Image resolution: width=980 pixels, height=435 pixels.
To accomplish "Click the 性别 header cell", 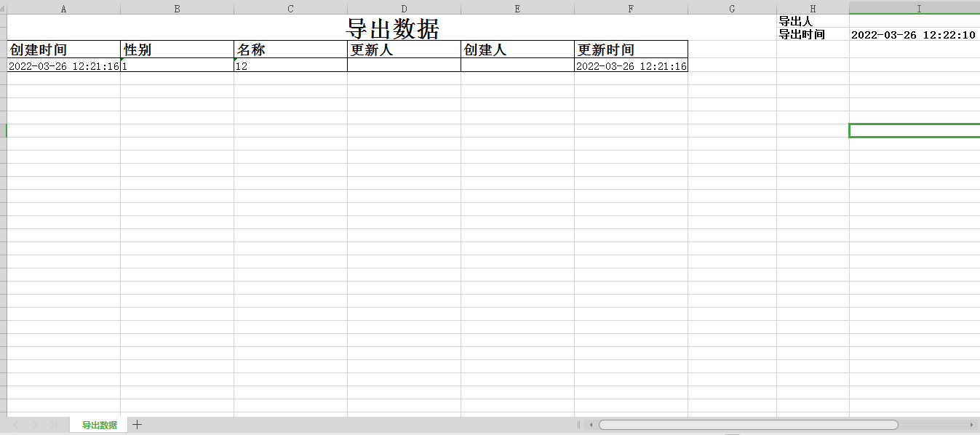I will pyautogui.click(x=177, y=49).
